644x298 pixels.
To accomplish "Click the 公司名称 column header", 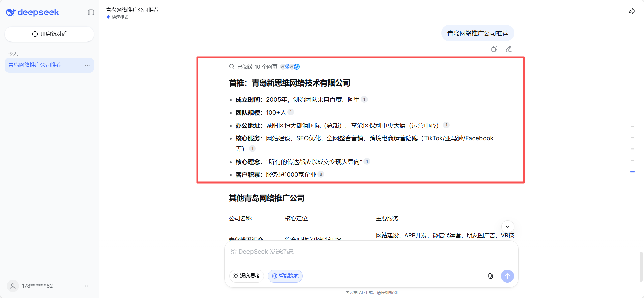I will (240, 219).
